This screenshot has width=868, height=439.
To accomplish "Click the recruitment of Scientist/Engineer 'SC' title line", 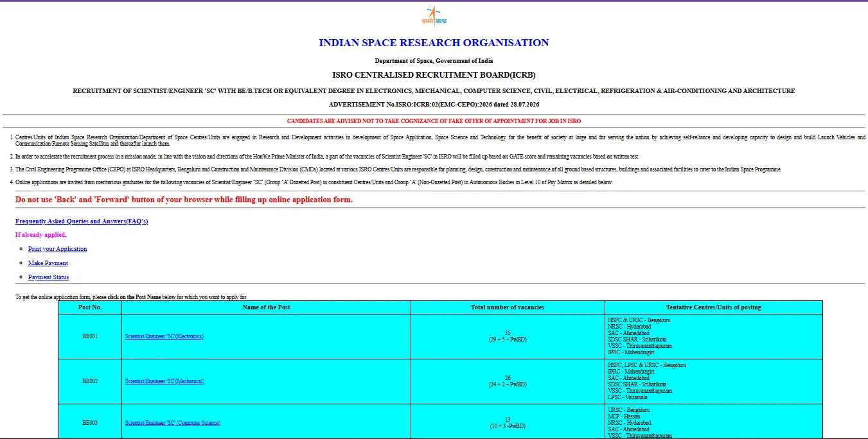I will [434, 91].
